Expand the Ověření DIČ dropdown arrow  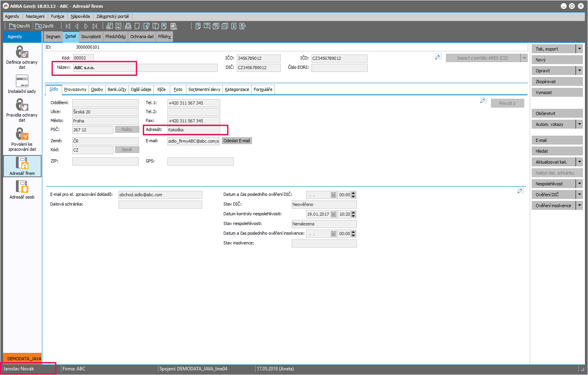pyautogui.click(x=579, y=195)
